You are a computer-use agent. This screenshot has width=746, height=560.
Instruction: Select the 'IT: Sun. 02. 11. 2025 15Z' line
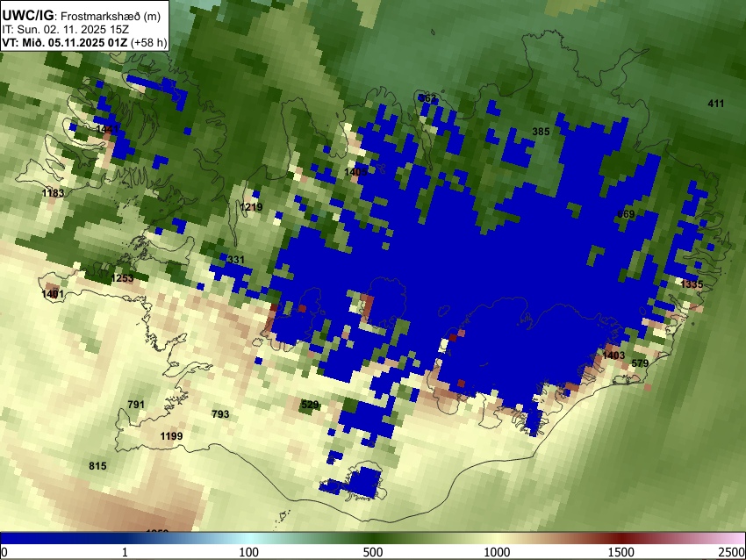[66, 30]
